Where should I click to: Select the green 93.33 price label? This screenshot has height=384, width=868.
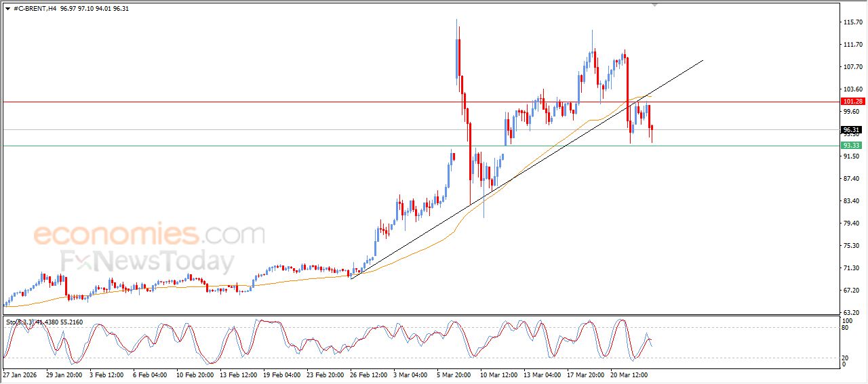coord(852,146)
